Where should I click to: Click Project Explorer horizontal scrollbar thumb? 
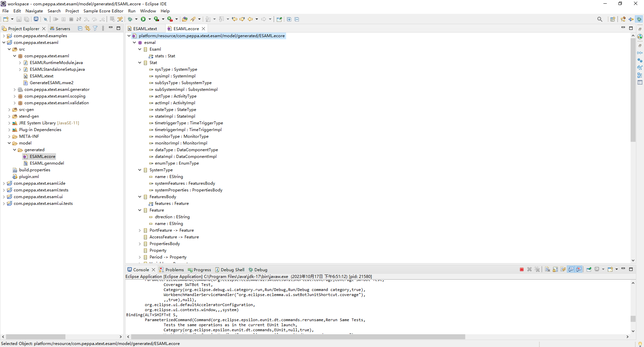pos(36,337)
